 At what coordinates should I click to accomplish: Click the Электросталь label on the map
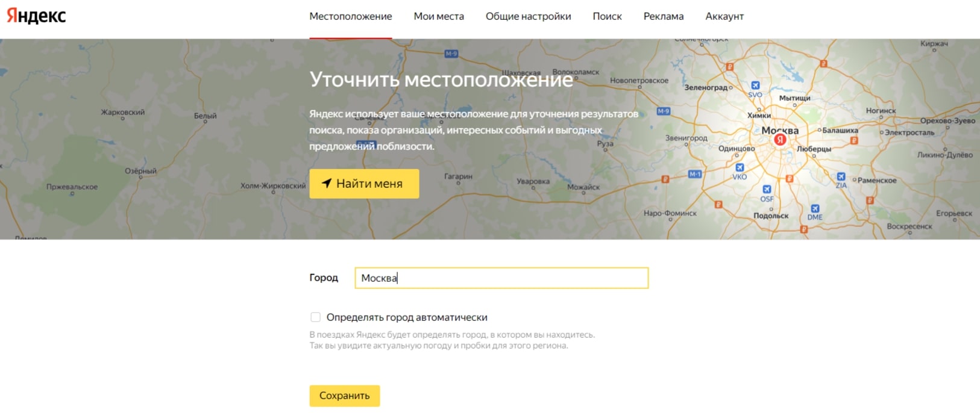[909, 132]
